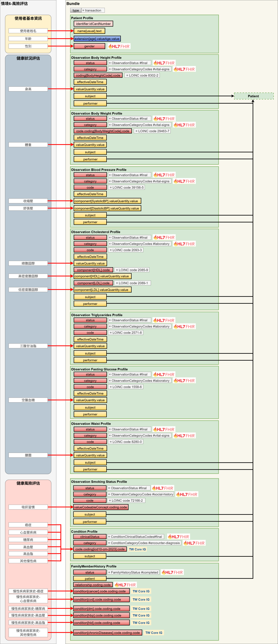Click the LOINC code 8302-2 label
The image size is (278, 644).
[x=142, y=75]
